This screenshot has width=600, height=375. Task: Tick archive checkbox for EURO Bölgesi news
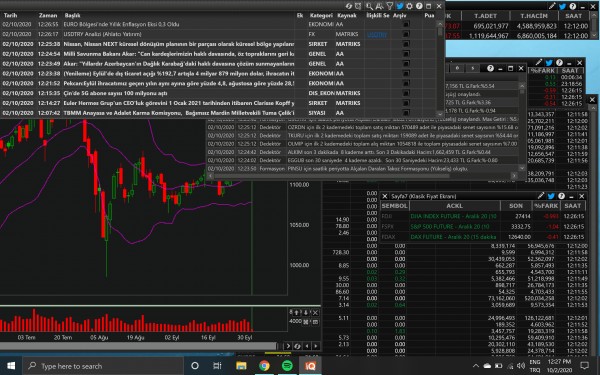(406, 24)
